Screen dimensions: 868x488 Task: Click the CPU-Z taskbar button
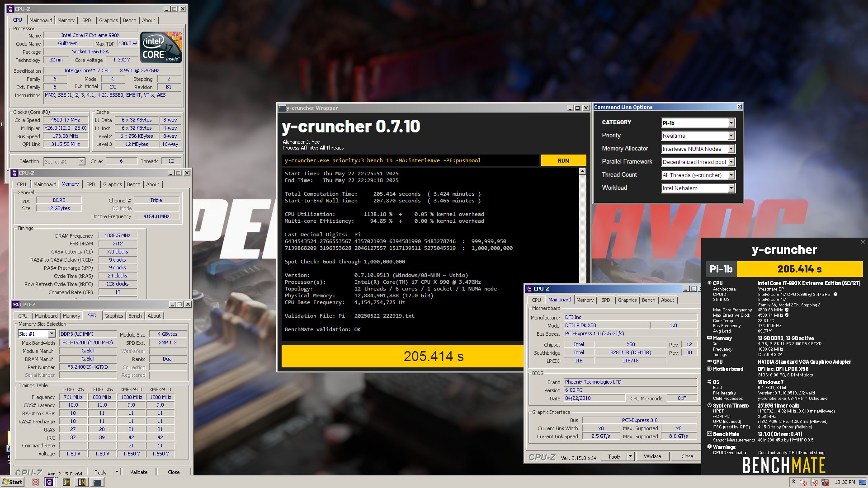(x=49, y=482)
